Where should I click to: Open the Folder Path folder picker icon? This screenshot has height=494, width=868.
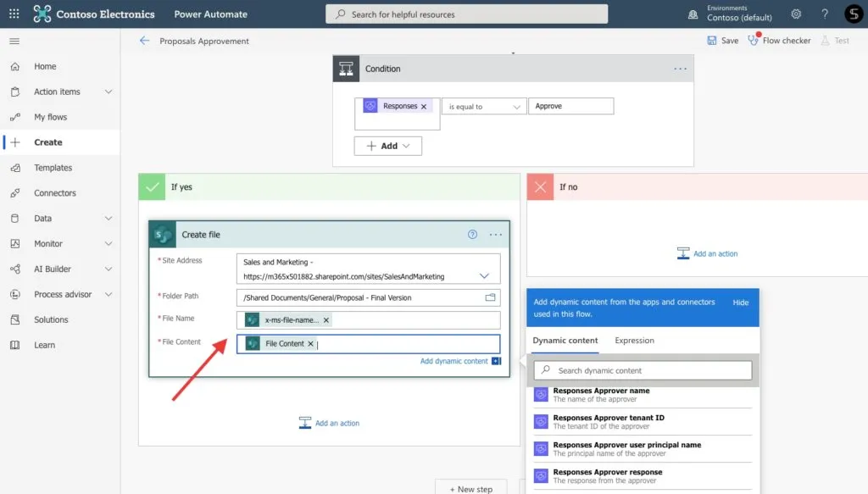(x=490, y=297)
